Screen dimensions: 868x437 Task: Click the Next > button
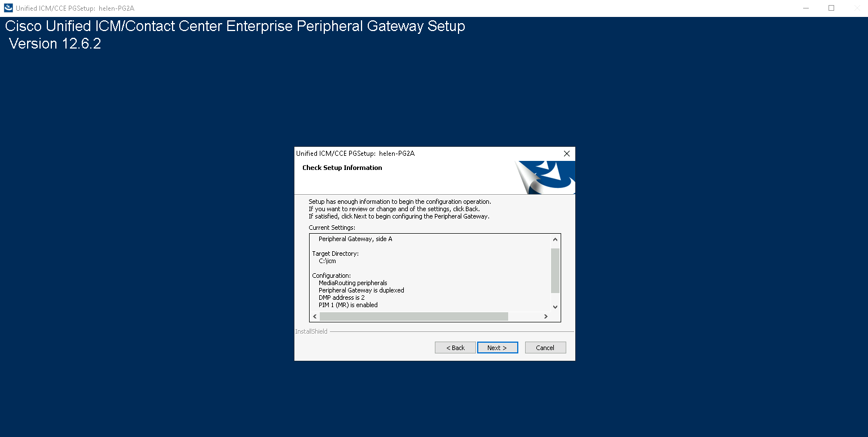[x=497, y=348]
